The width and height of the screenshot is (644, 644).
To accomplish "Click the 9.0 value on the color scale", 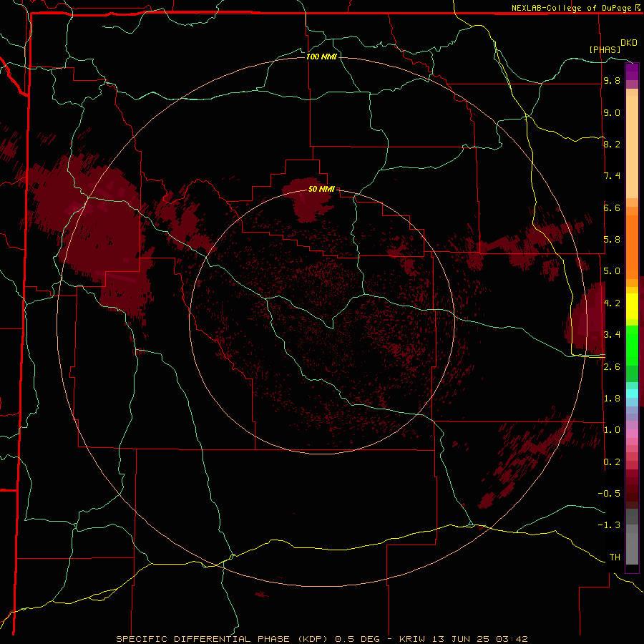I will click(612, 112).
